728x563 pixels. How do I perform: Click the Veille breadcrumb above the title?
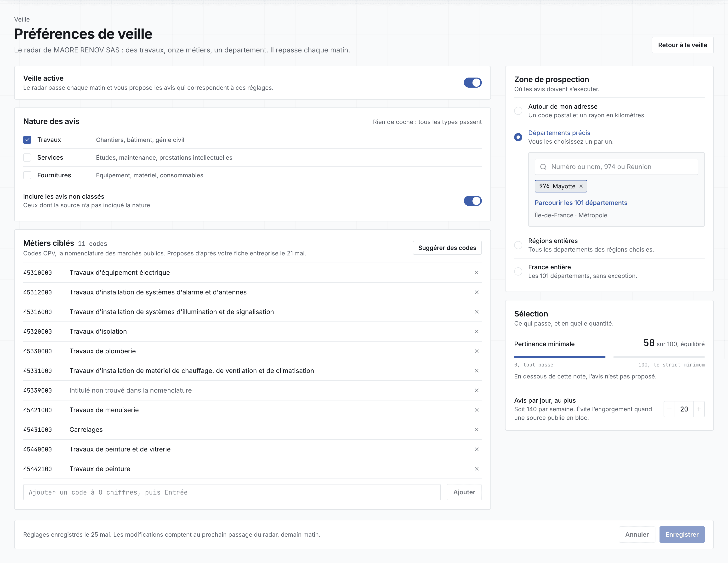point(22,19)
